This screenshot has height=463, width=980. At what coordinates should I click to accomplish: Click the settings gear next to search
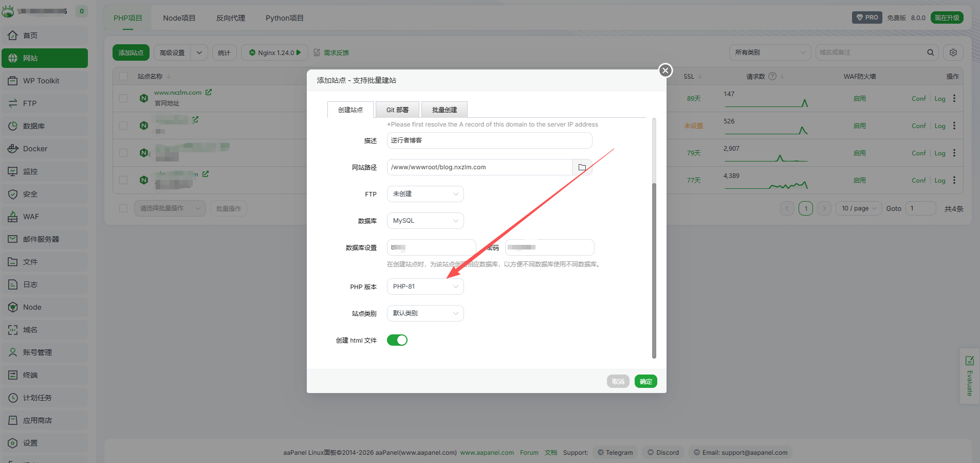tap(953, 52)
